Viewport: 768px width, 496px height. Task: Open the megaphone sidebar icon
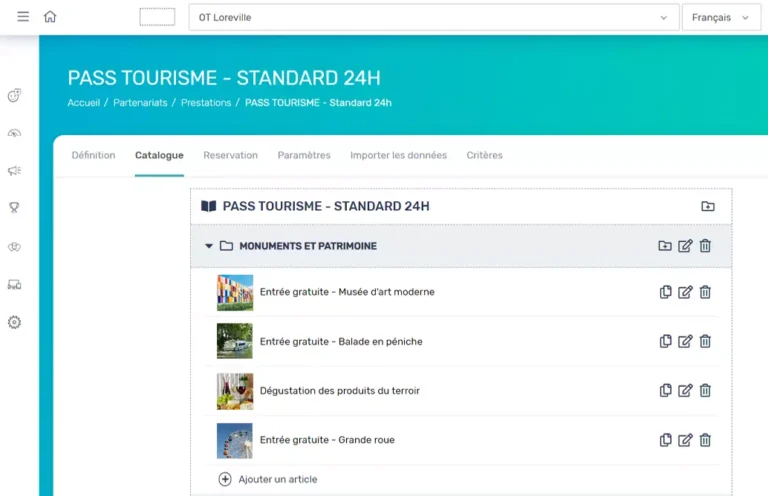14,170
